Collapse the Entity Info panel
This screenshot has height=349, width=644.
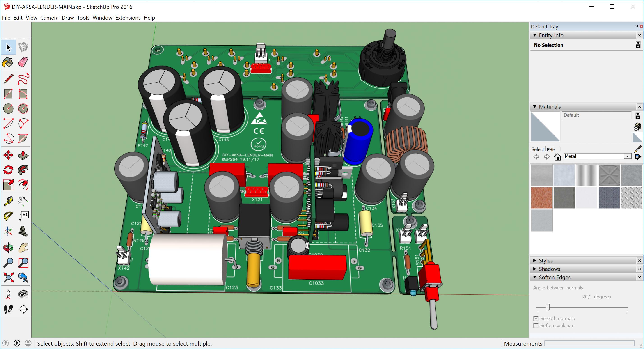pos(534,35)
